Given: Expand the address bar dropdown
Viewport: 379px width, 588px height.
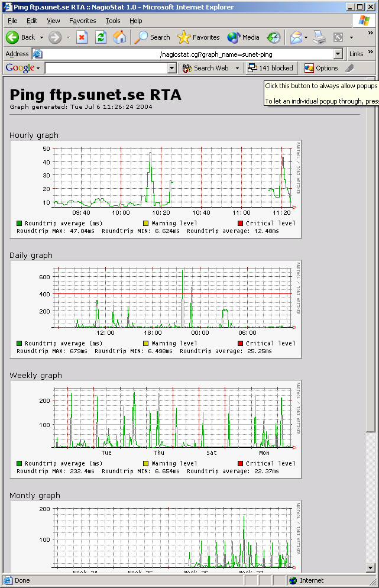Looking at the screenshot, I should coord(338,54).
